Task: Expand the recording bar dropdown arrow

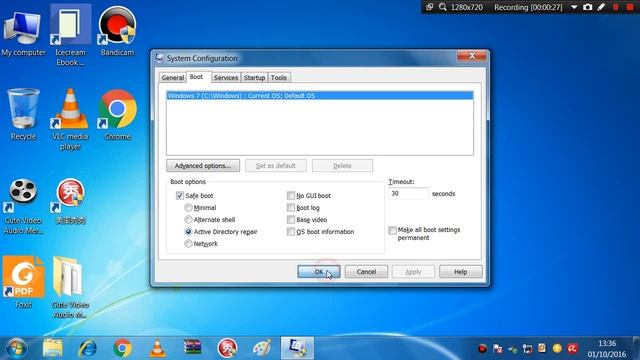Action: [574, 7]
